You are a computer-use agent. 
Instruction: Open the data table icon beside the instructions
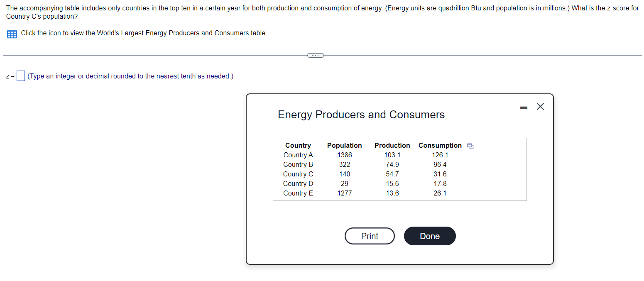pos(12,34)
